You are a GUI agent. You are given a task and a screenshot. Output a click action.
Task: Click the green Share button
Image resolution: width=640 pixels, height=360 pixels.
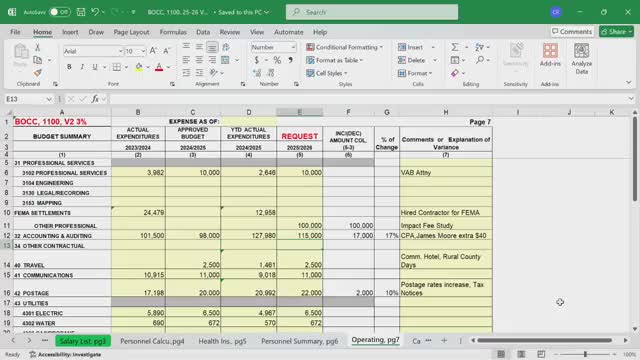point(616,31)
